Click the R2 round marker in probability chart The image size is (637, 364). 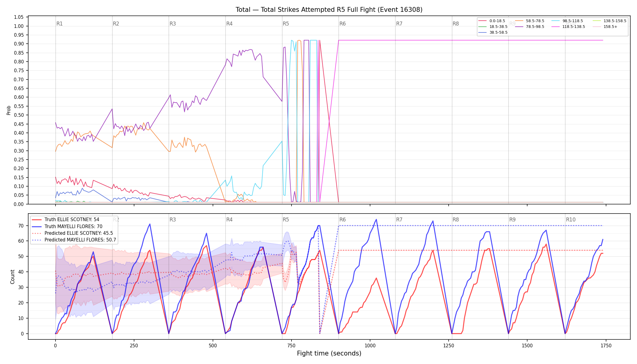tap(116, 24)
